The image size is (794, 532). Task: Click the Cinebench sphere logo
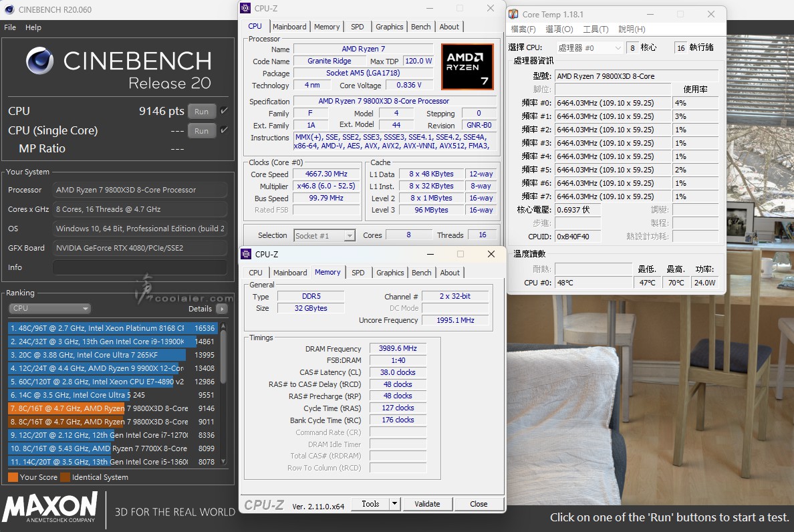(x=39, y=61)
